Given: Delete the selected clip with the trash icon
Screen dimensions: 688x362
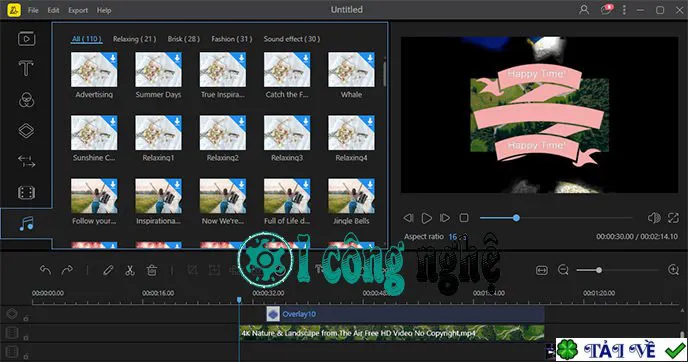Looking at the screenshot, I should pyautogui.click(x=152, y=270).
